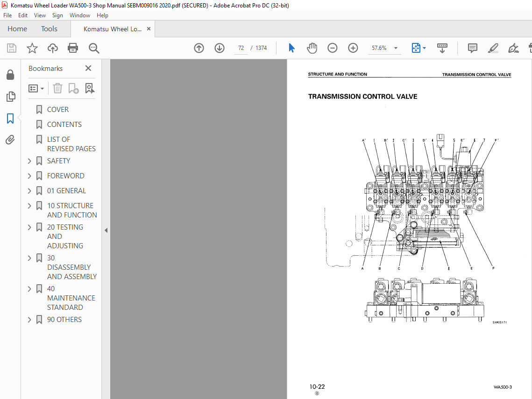Open the Edit menu
This screenshot has width=532, height=399.
23,15
